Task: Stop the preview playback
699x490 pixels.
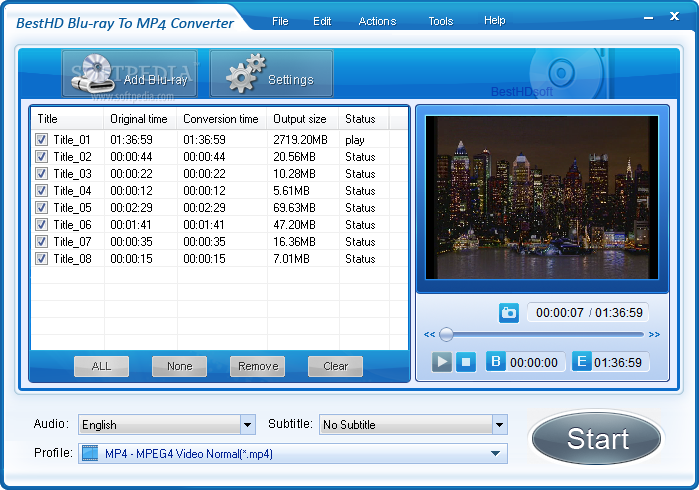Action: click(466, 362)
